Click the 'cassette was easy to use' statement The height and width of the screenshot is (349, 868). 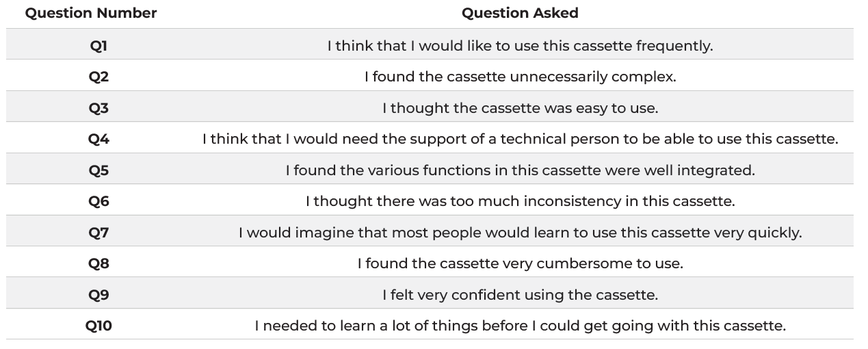coord(520,108)
